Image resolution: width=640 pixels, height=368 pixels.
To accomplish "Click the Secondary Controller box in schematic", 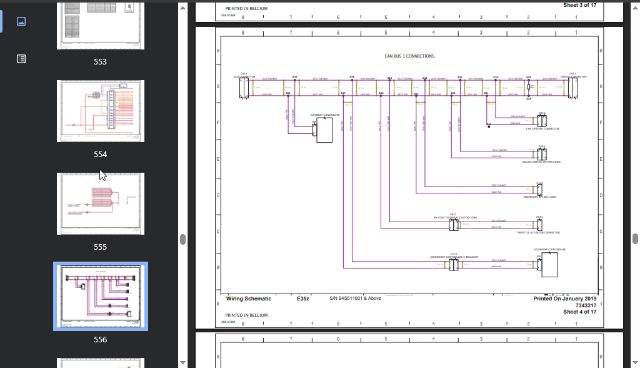I will tap(549, 265).
